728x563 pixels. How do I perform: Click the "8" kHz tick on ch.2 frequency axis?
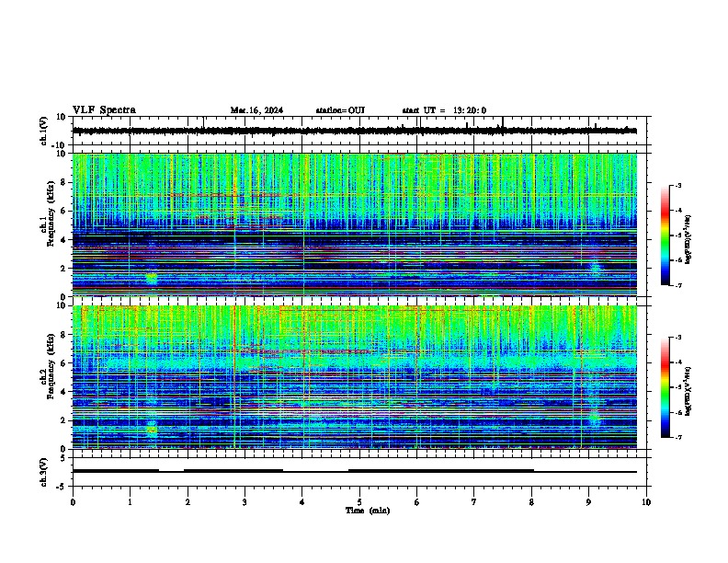65,335
